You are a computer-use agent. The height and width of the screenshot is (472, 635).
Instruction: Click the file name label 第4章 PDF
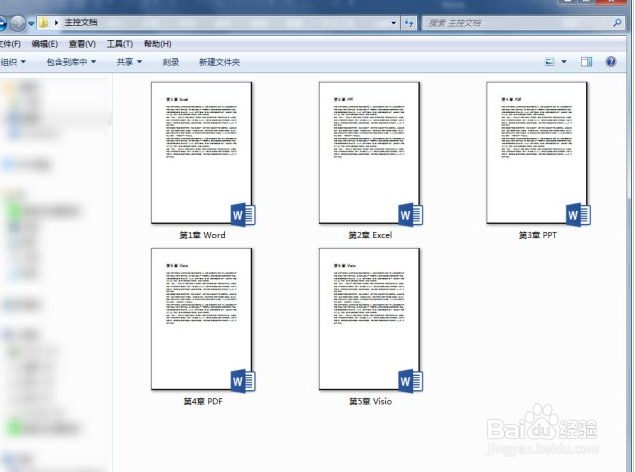tap(203, 402)
